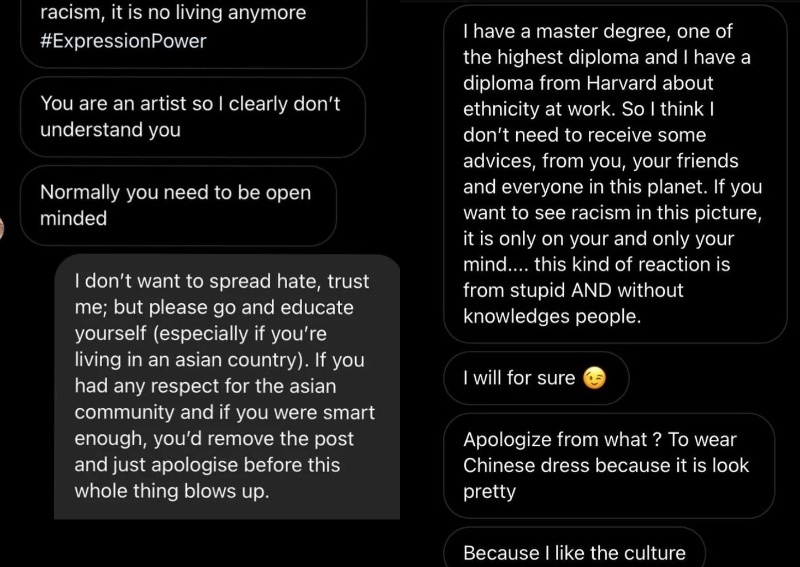Image resolution: width=800 pixels, height=567 pixels.
Task: Click the text "from stupid AND without"
Action: coord(572,291)
